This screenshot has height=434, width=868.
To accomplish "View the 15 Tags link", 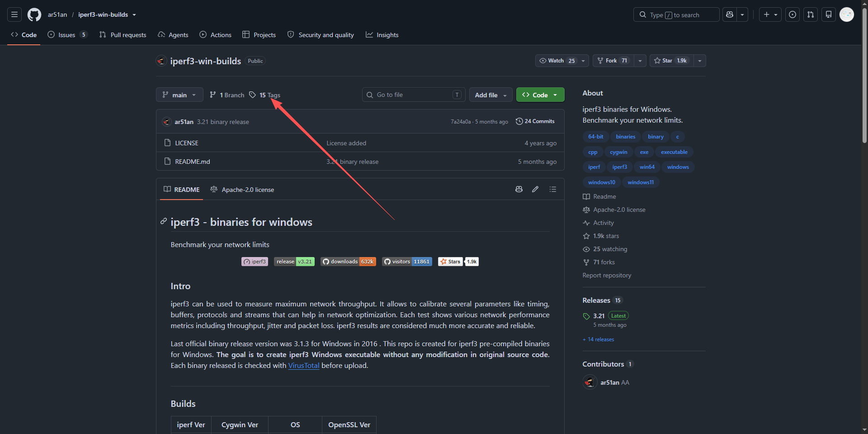I will click(265, 95).
